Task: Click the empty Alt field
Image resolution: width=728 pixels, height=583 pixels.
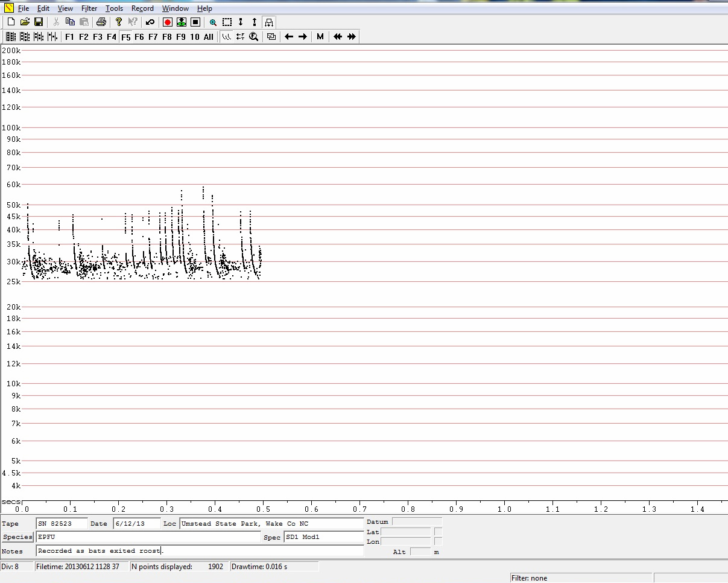Action: (420, 552)
